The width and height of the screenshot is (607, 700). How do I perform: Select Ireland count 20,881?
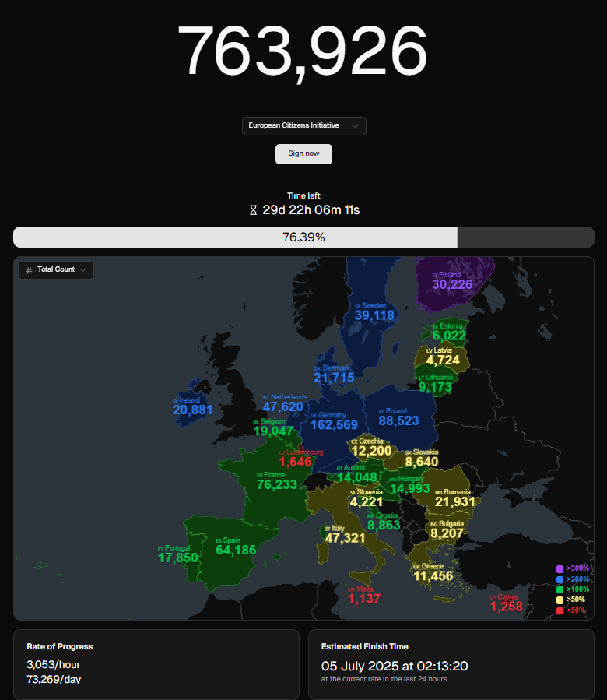(192, 410)
